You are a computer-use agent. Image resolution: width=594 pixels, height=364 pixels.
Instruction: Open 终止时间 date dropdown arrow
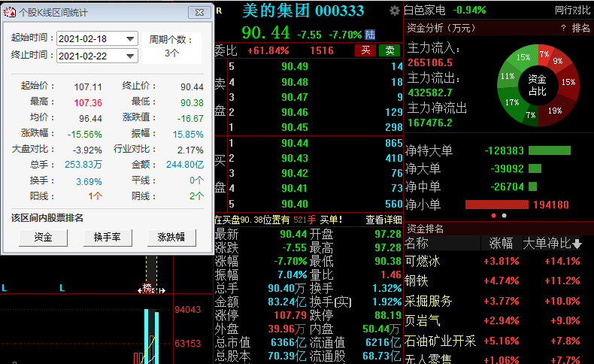pos(130,56)
